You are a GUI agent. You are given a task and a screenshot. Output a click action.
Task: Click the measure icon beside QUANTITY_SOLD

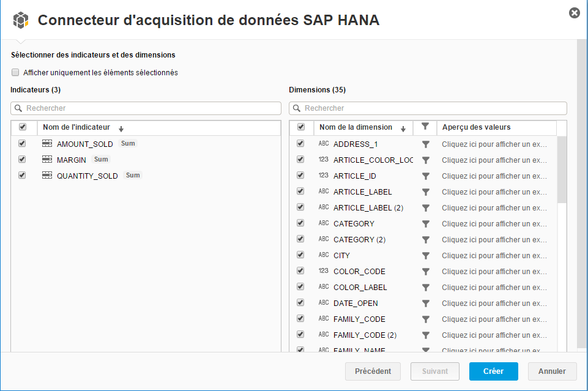point(47,176)
